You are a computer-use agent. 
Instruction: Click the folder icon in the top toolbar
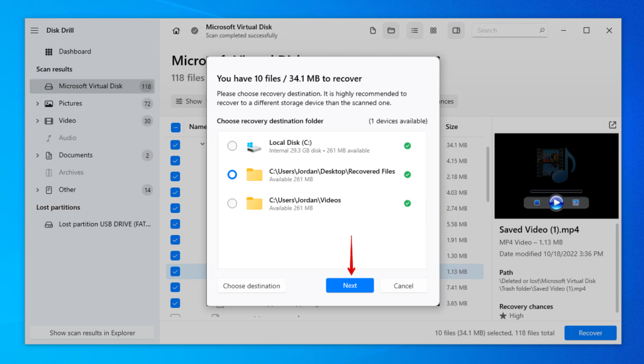point(391,30)
